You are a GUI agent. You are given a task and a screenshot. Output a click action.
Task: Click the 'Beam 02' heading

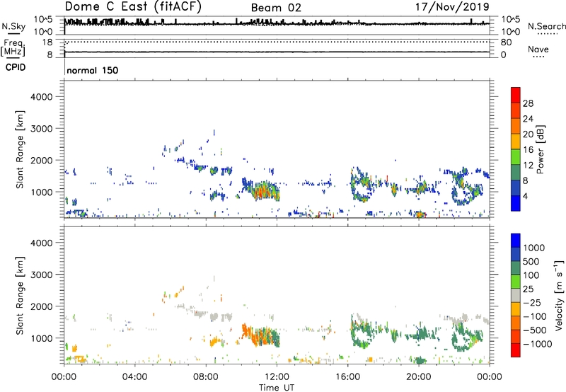pyautogui.click(x=276, y=8)
